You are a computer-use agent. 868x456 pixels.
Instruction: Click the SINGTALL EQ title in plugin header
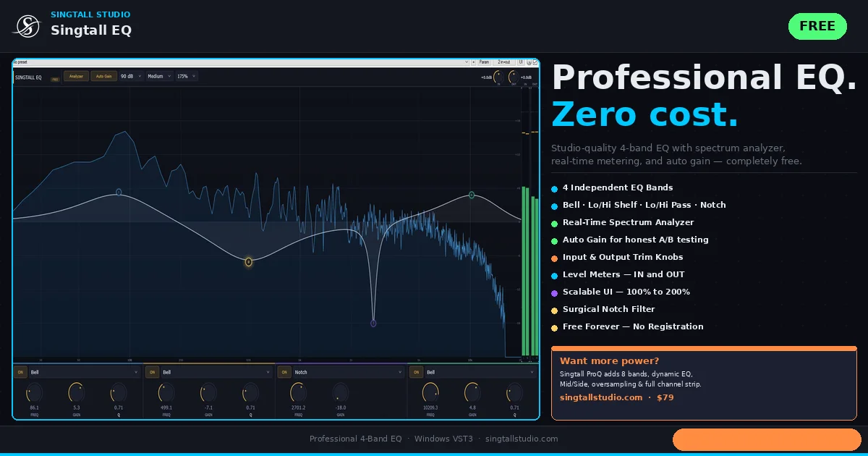[x=28, y=77]
